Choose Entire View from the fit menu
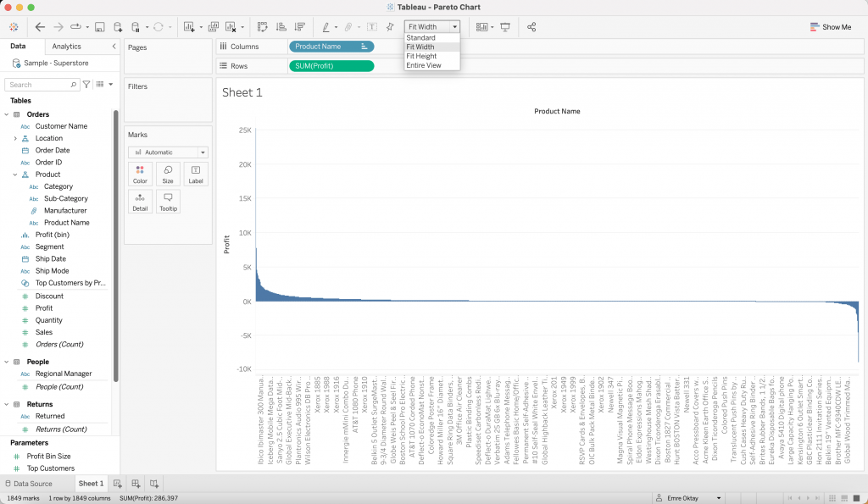The height and width of the screenshot is (504, 868). coord(424,65)
